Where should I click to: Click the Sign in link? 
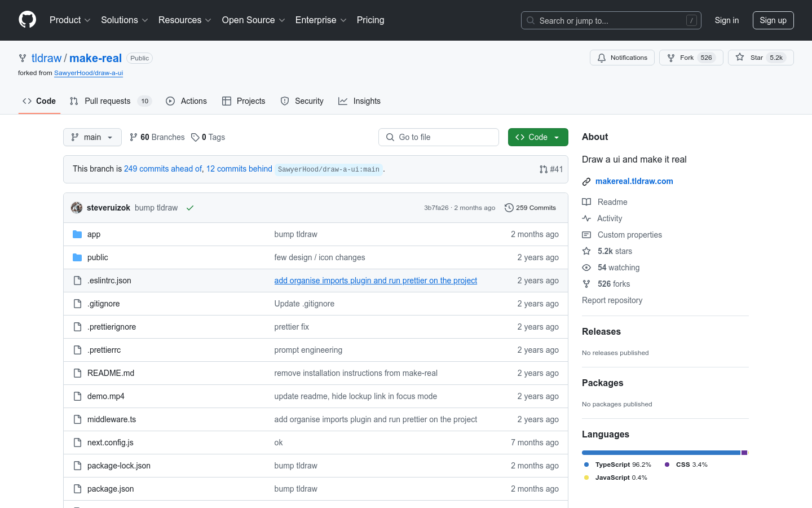point(726,20)
